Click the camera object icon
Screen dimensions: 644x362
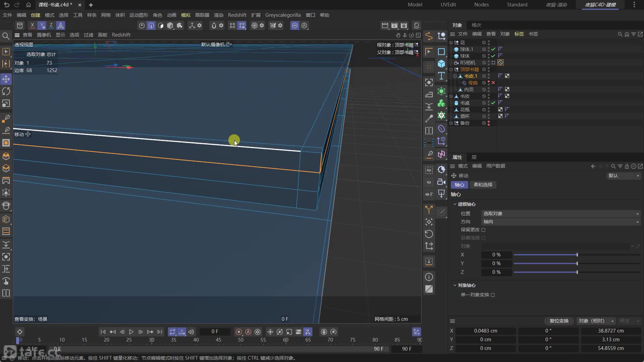coord(441,182)
